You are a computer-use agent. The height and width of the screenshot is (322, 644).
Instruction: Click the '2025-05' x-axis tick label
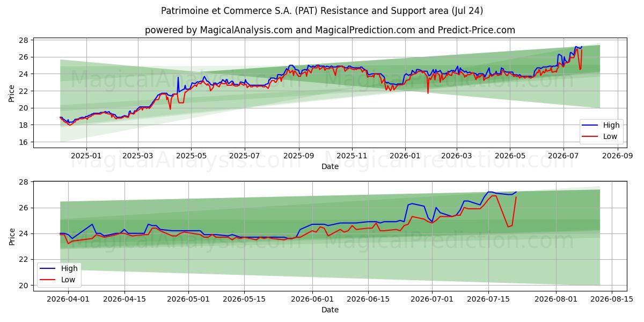[x=192, y=155]
